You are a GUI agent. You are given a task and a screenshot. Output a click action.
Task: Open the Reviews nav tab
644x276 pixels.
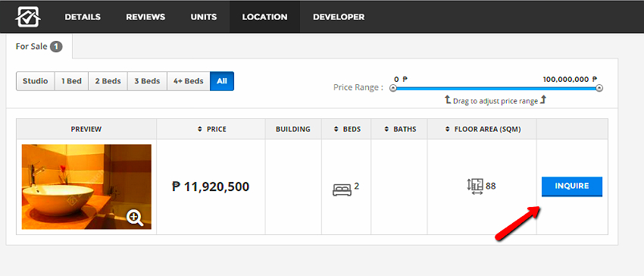[145, 17]
